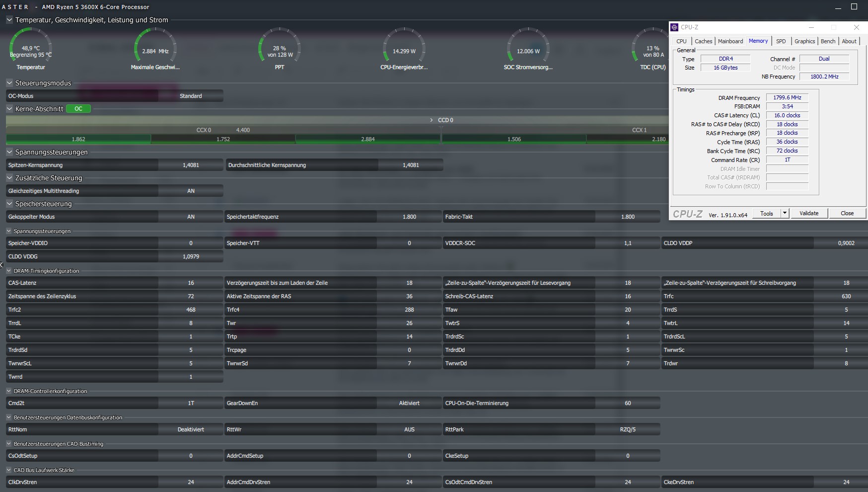Change the Cmd2t 1T value
This screenshot has height=492, width=868.
[x=191, y=403]
